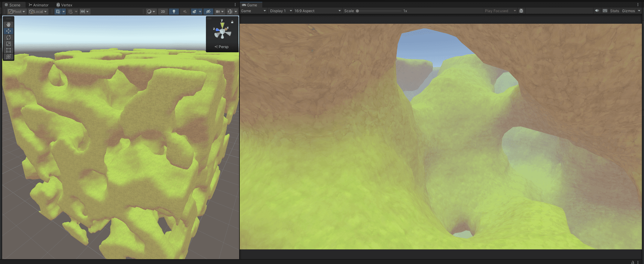Open the Pivot handle position dropdown

point(16,12)
